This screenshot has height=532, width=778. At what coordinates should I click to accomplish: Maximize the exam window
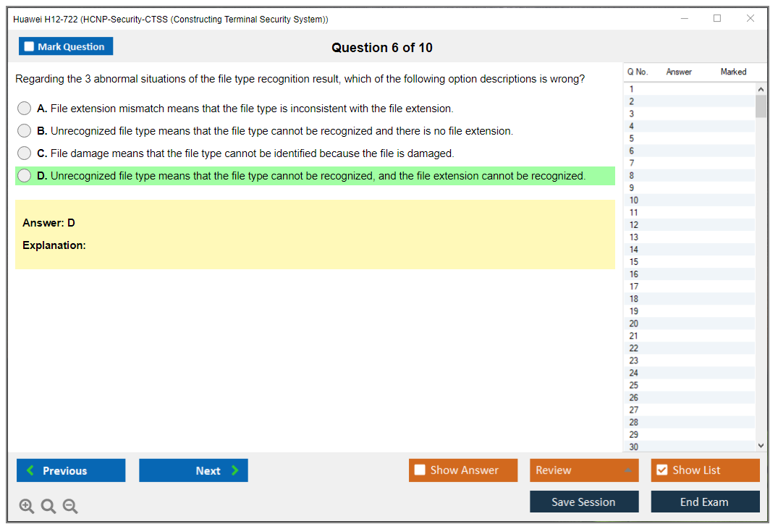pyautogui.click(x=717, y=19)
